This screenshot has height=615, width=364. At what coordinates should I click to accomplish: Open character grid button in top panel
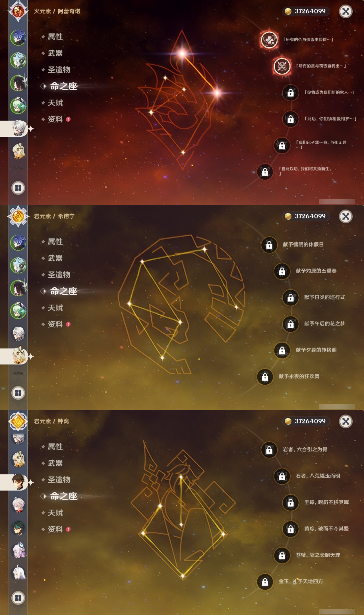(18, 188)
